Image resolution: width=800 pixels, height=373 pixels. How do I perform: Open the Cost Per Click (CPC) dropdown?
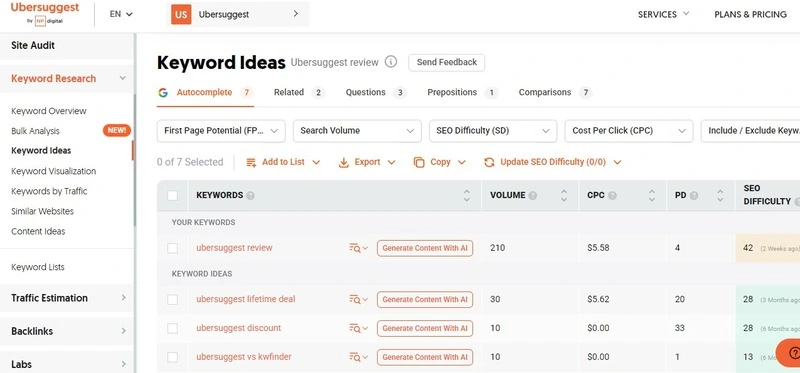[x=629, y=131]
